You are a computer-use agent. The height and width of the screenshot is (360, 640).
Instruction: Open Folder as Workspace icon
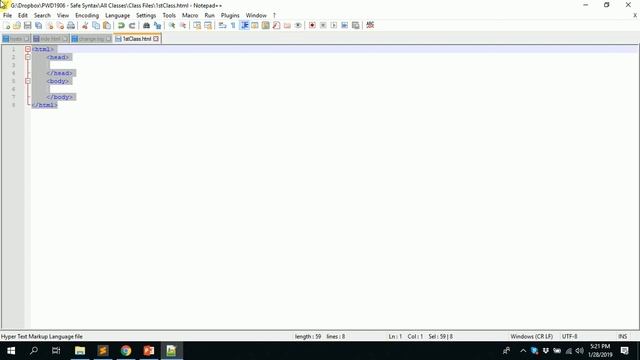pyautogui.click(x=287, y=25)
